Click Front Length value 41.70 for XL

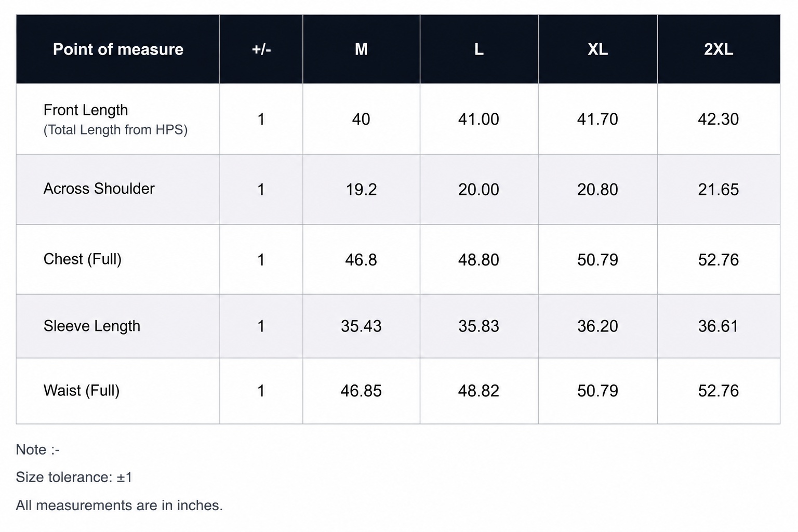click(597, 119)
